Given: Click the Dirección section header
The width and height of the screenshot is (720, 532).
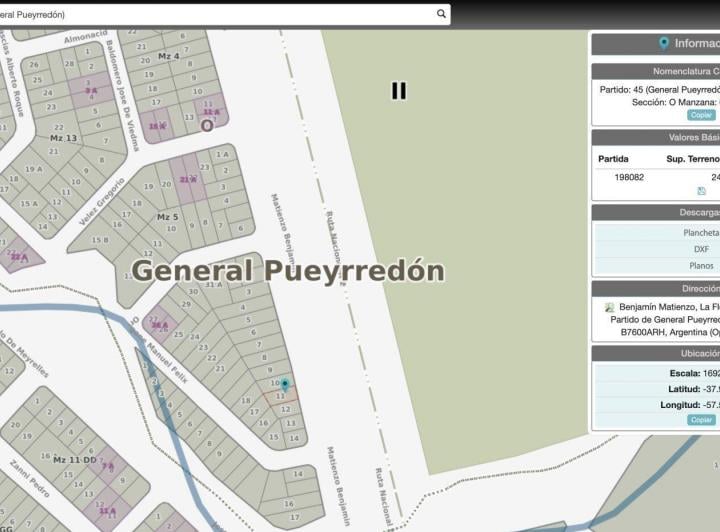Looking at the screenshot, I should pos(656,289).
